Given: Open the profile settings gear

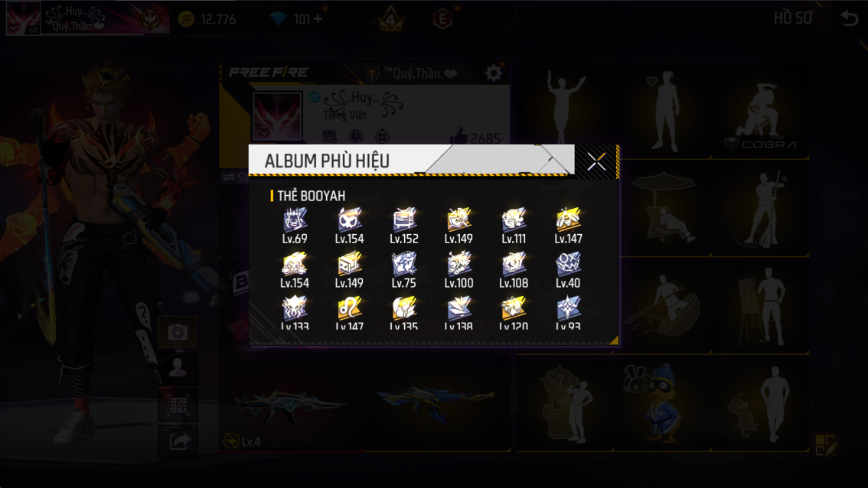Looking at the screenshot, I should coord(493,73).
